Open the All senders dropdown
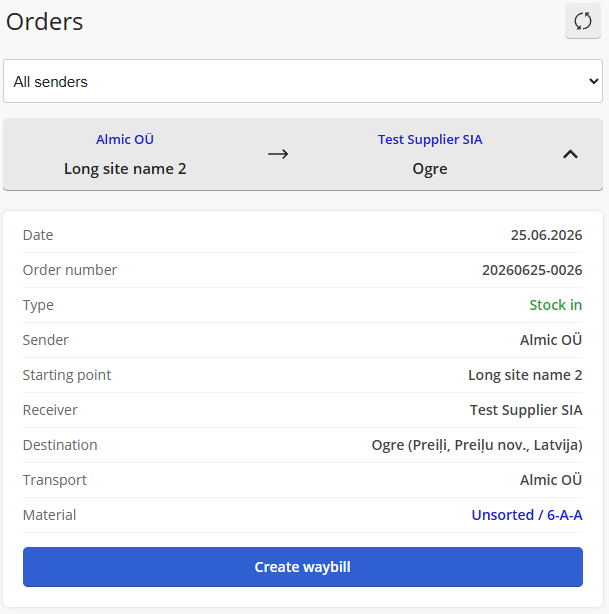Image resolution: width=609 pixels, height=614 pixels. pyautogui.click(x=303, y=81)
